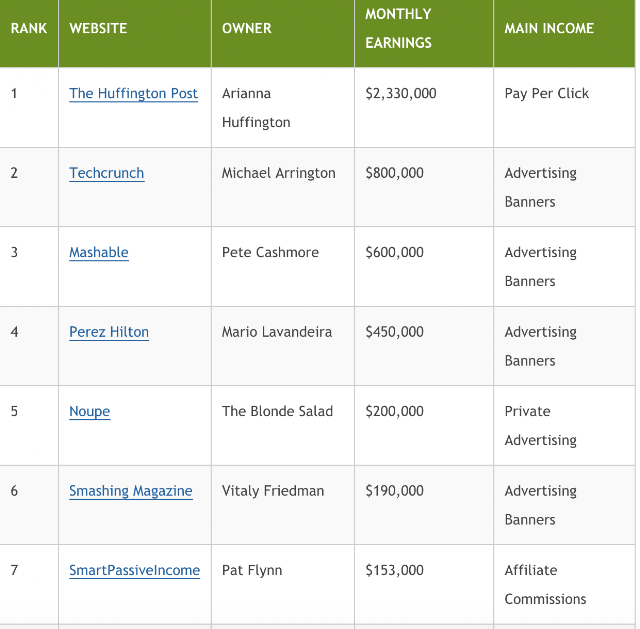Select the Pay Per Click income cell

[x=564, y=107]
